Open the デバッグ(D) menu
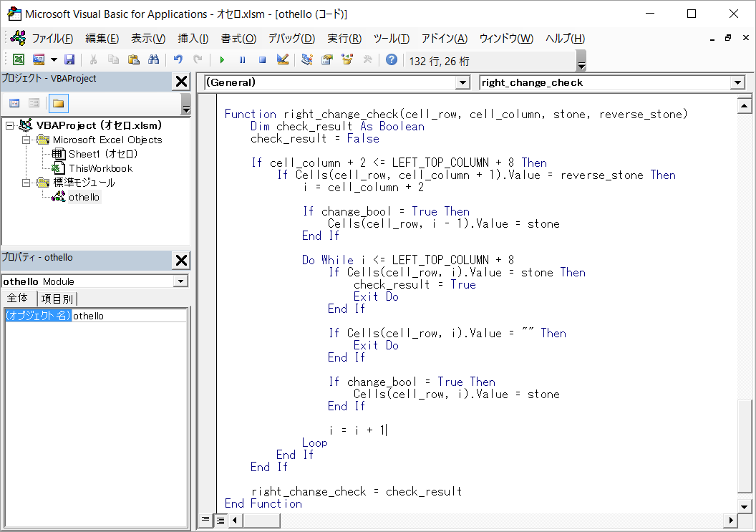The image size is (756, 532). click(x=291, y=39)
